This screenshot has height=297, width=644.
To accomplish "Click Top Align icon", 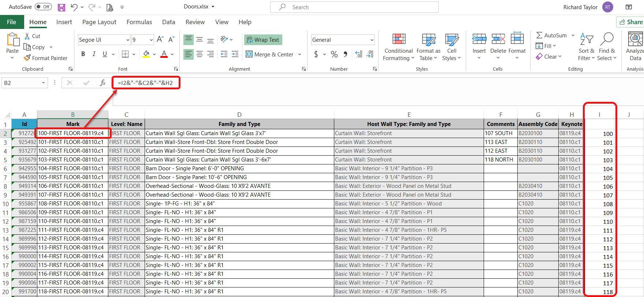I will click(x=189, y=40).
